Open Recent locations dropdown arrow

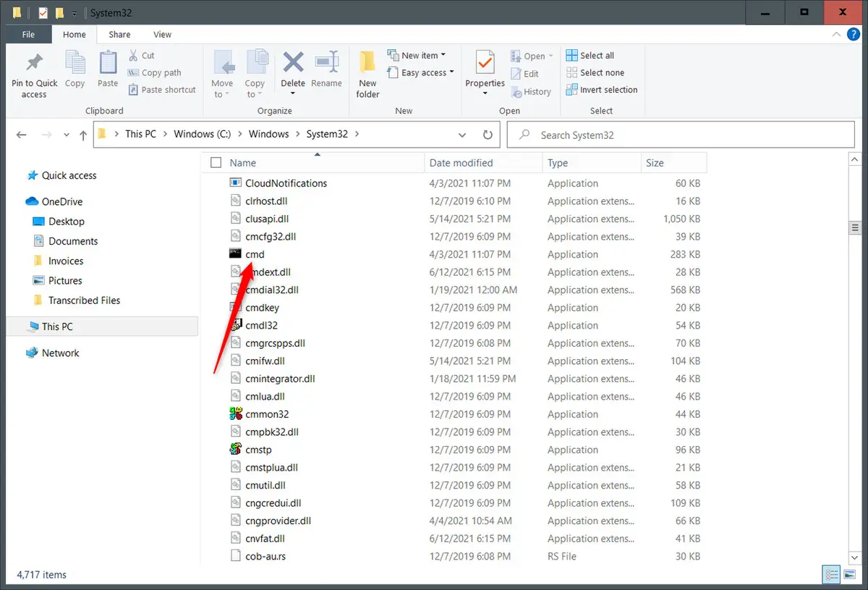point(67,135)
